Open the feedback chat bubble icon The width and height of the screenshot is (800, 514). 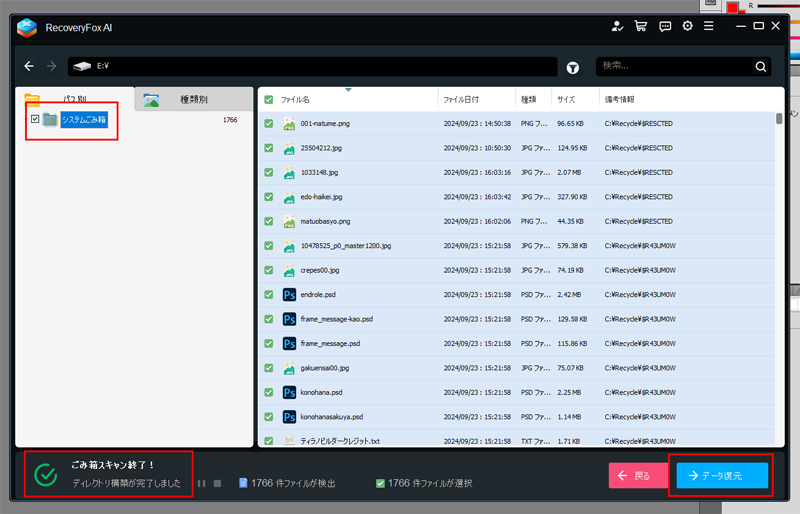pyautogui.click(x=664, y=26)
